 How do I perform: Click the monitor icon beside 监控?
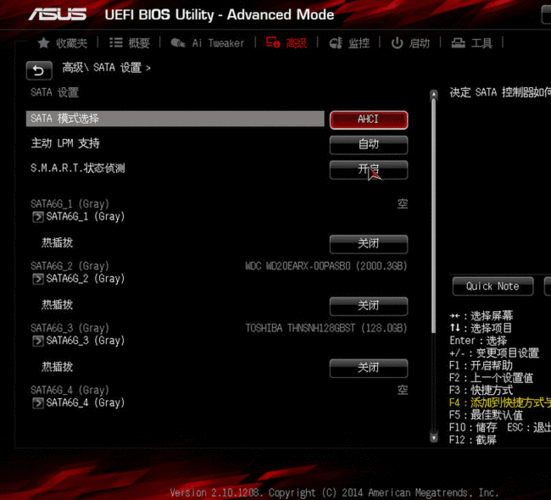coord(336,43)
